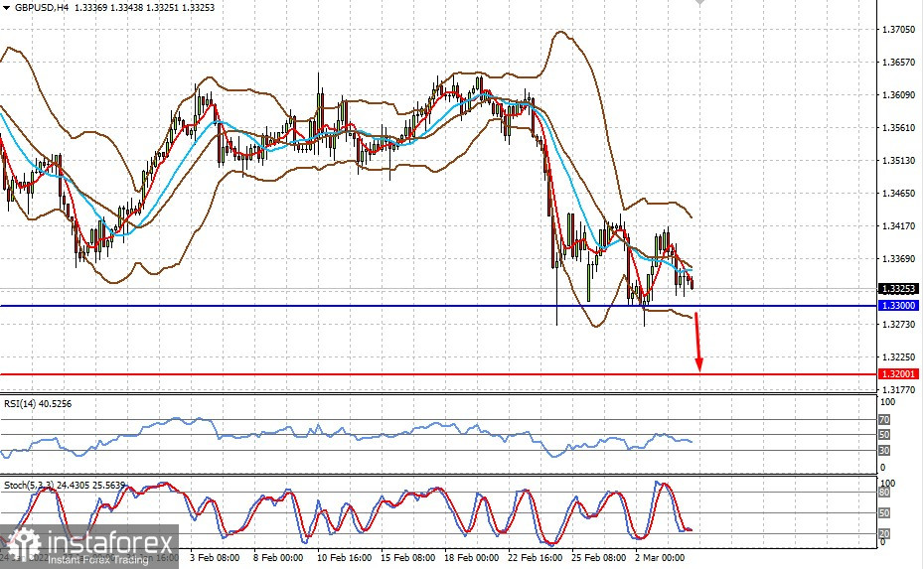
Task: Click the 18 Feb 00:00 time label
Action: tap(471, 557)
